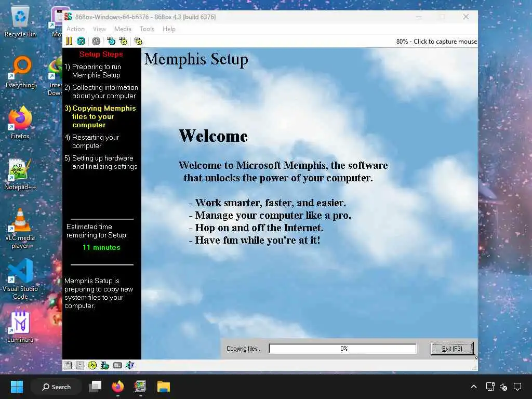The width and height of the screenshot is (532, 399).
Task: Click step 2 'Collecting information about your computer'
Action: (101, 91)
